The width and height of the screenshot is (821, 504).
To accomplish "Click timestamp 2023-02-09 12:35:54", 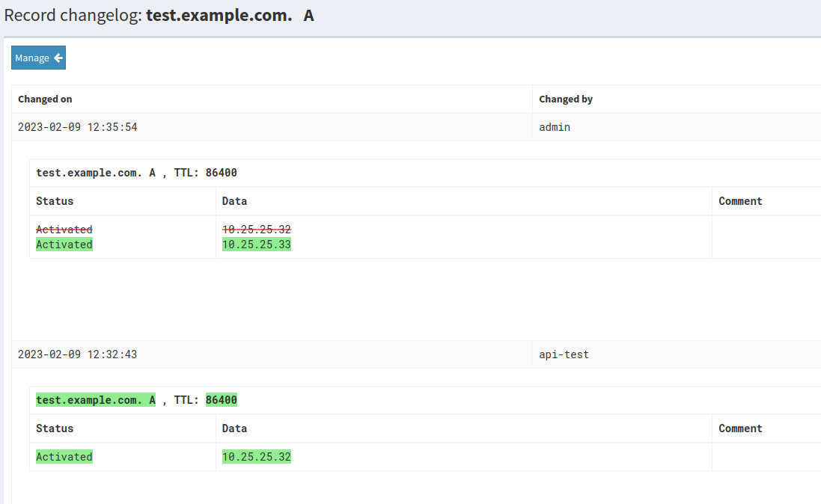I will pyautogui.click(x=77, y=126).
